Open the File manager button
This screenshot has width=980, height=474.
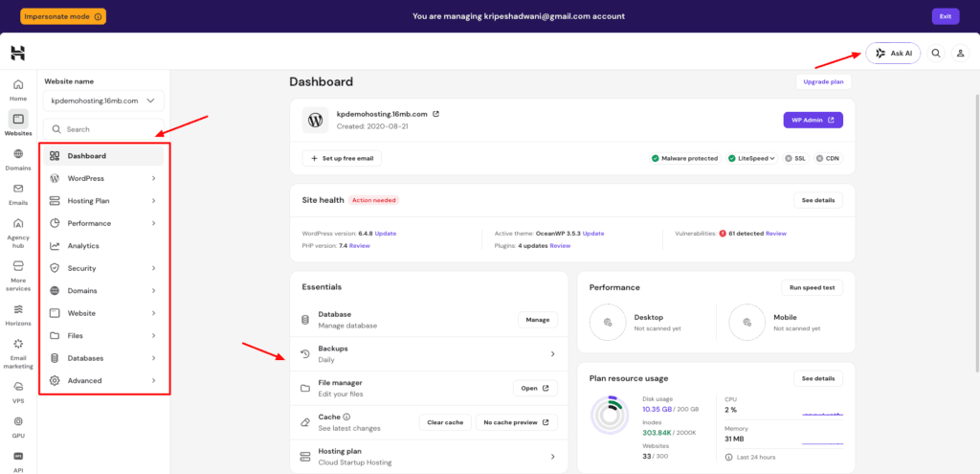(535, 389)
